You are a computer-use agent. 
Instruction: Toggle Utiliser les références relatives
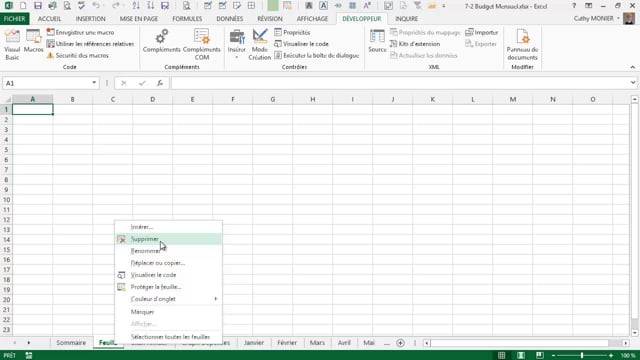(x=90, y=44)
